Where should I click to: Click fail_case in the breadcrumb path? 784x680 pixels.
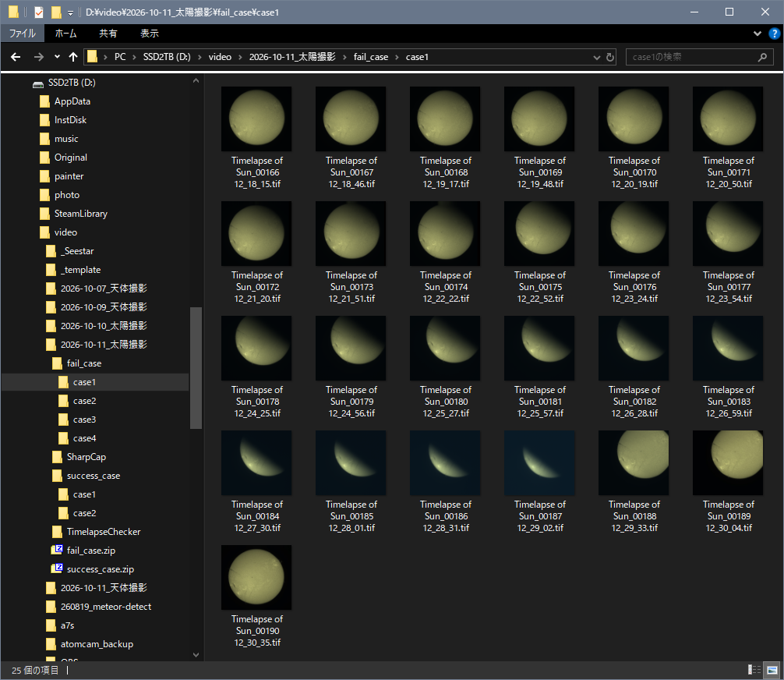(370, 57)
